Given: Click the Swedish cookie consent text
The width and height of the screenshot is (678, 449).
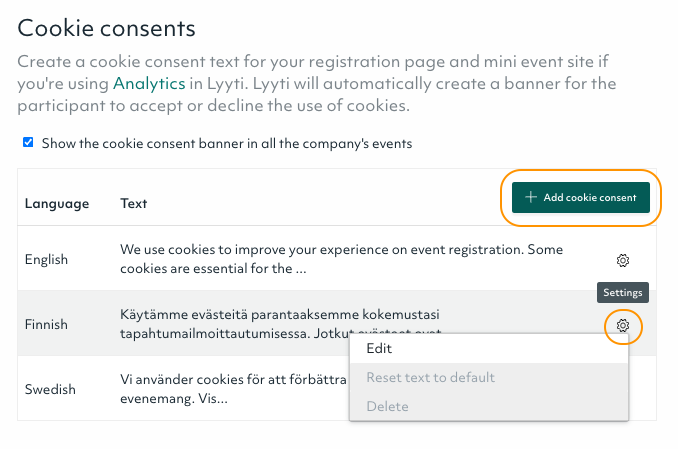Looking at the screenshot, I should (x=233, y=388).
